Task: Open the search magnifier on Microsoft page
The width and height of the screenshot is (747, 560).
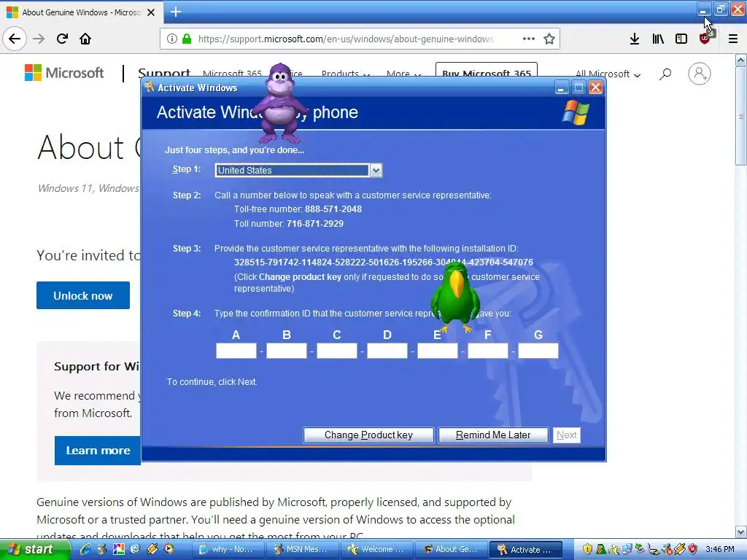Action: coord(665,74)
